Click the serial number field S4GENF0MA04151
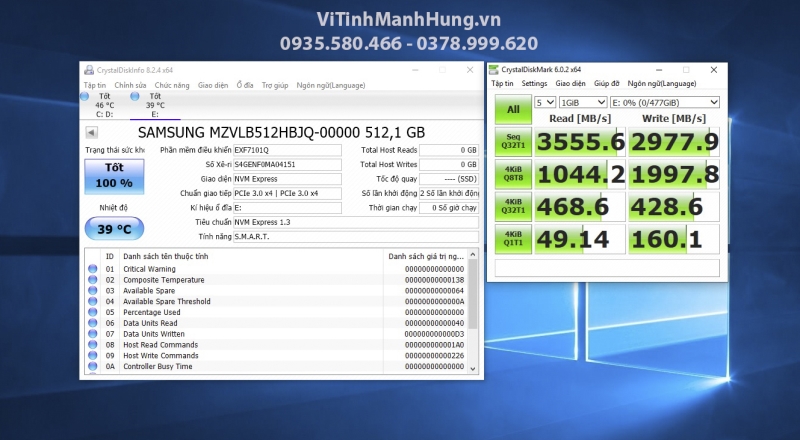This screenshot has height=440, width=800. click(x=287, y=164)
